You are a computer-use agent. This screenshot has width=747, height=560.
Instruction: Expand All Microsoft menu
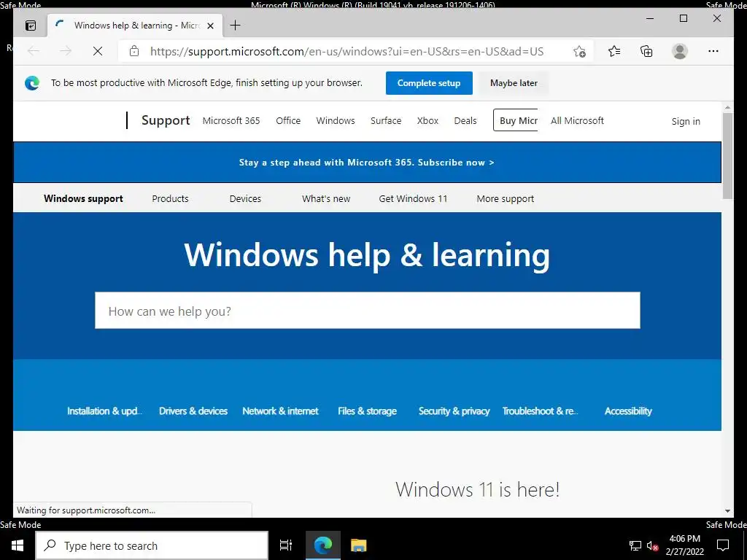pos(577,121)
